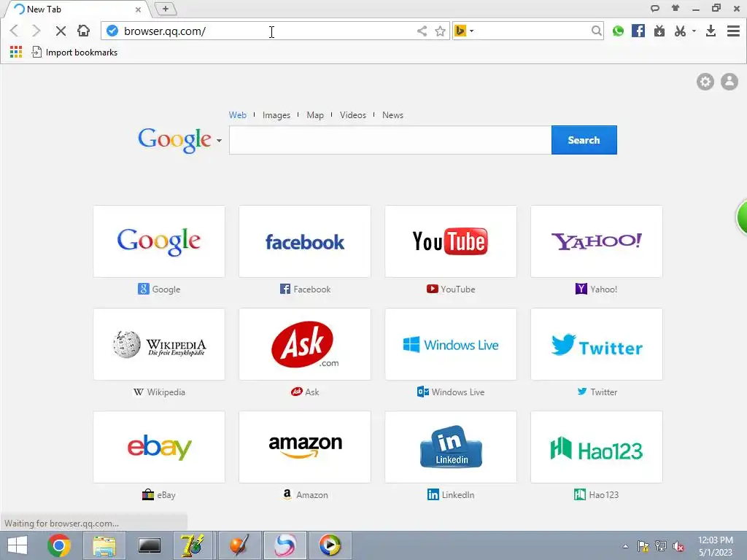Select the Videos search tab
This screenshot has height=560, width=747.
pyautogui.click(x=353, y=114)
